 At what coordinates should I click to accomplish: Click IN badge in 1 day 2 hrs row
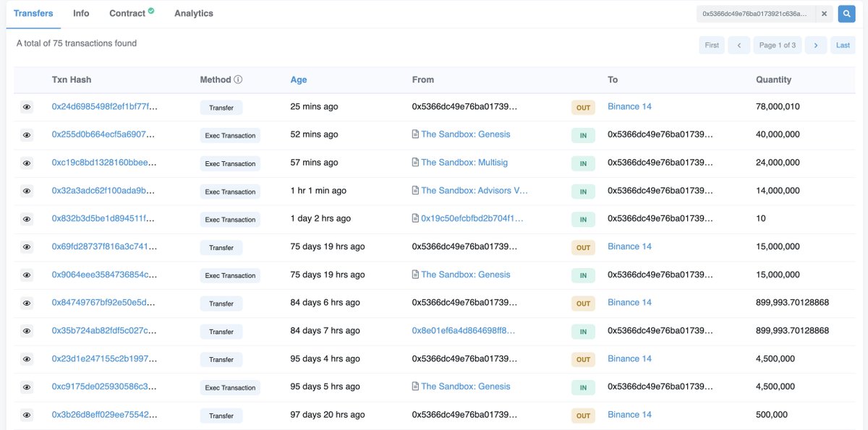[583, 220]
